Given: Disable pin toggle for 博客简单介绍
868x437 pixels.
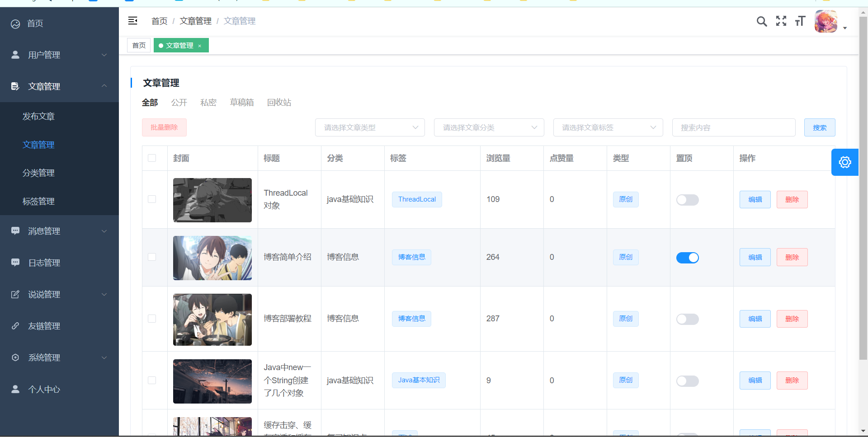Looking at the screenshot, I should click(x=688, y=258).
